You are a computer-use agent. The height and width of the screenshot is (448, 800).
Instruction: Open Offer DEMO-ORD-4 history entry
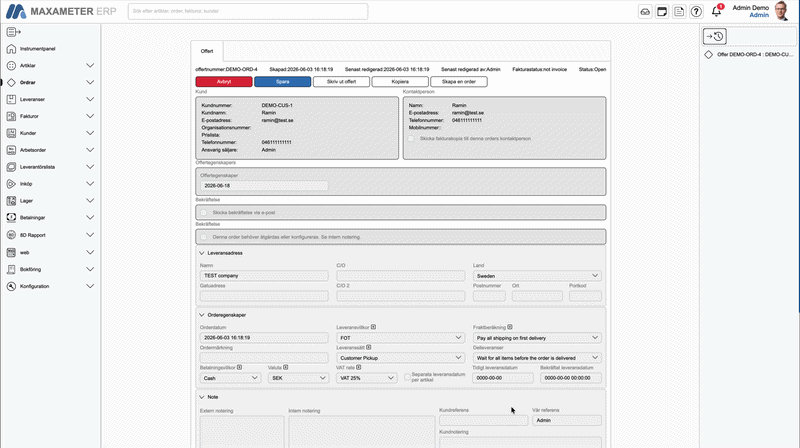tap(749, 55)
